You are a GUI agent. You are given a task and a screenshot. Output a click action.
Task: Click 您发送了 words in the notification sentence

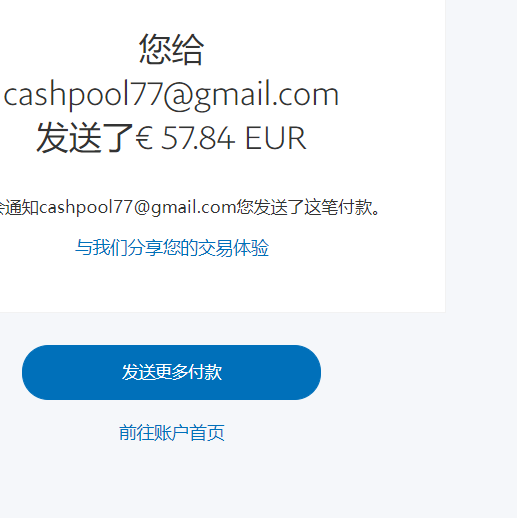click(270, 207)
